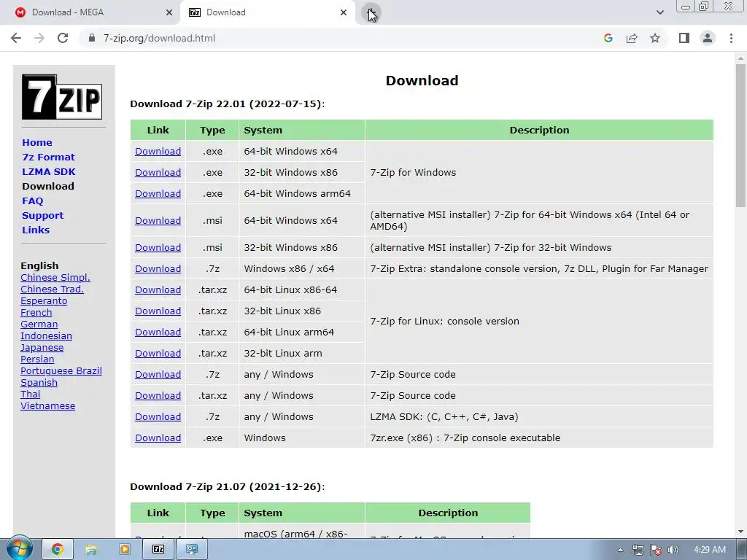747x560 pixels.
Task: Click the address bar URL field
Action: point(343,38)
